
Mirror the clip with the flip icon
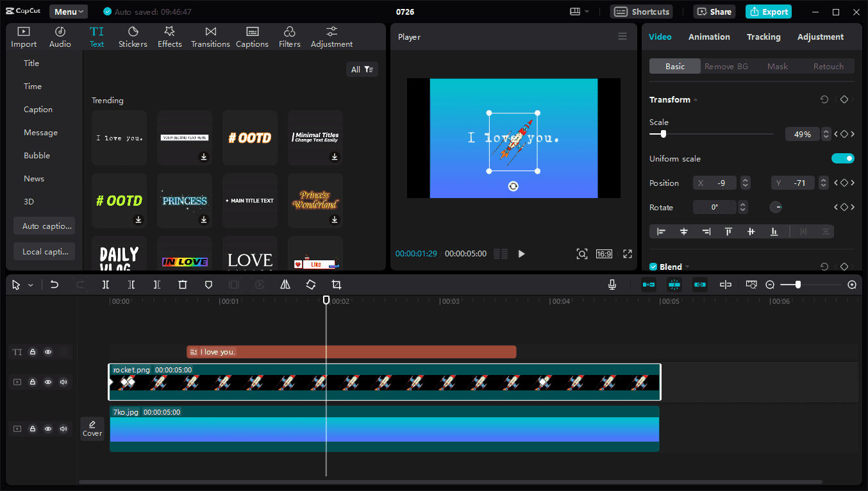(x=285, y=285)
